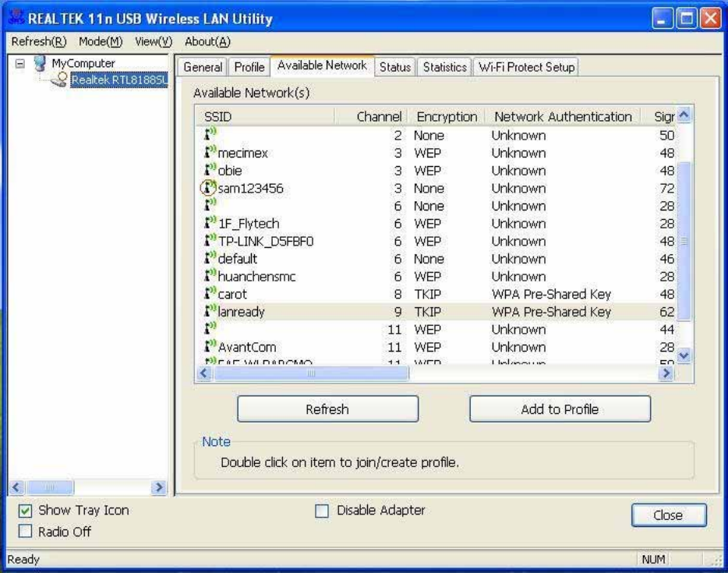Open the Refresh(R) menu
Screen dimensions: 728x573
39,42
